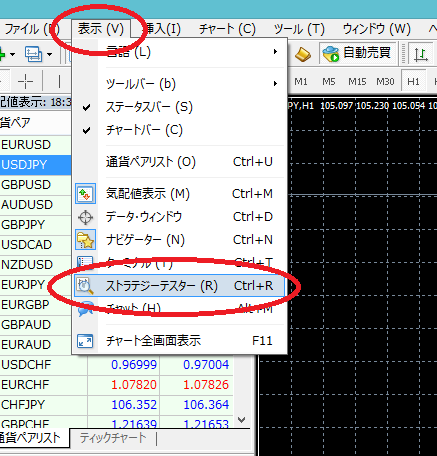Open the チャート (C) menu
This screenshot has height=456, width=437.
coord(227,29)
